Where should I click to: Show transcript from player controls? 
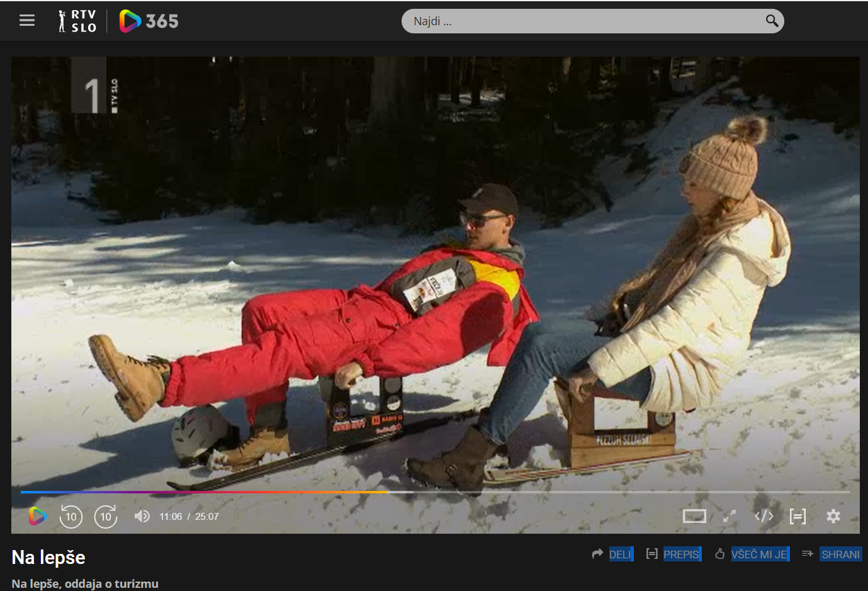[x=798, y=517]
